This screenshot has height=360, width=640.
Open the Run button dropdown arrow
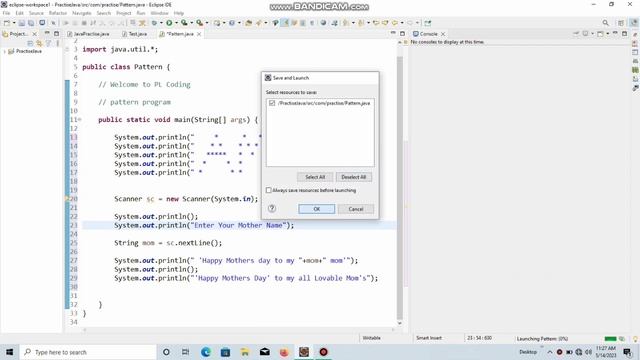point(176,23)
